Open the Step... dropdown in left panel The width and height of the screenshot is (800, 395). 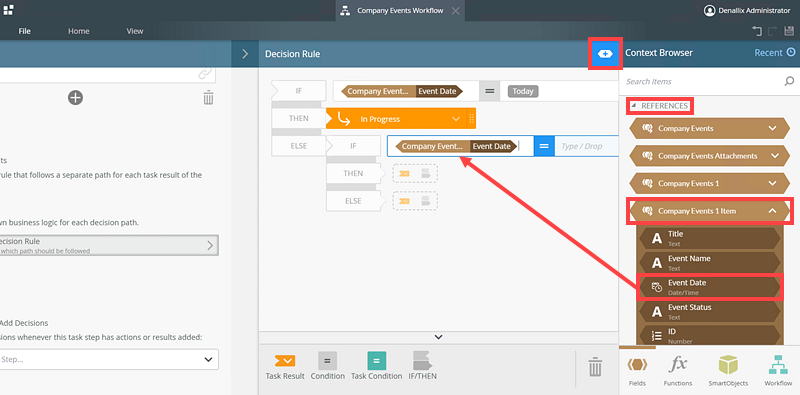pos(109,359)
